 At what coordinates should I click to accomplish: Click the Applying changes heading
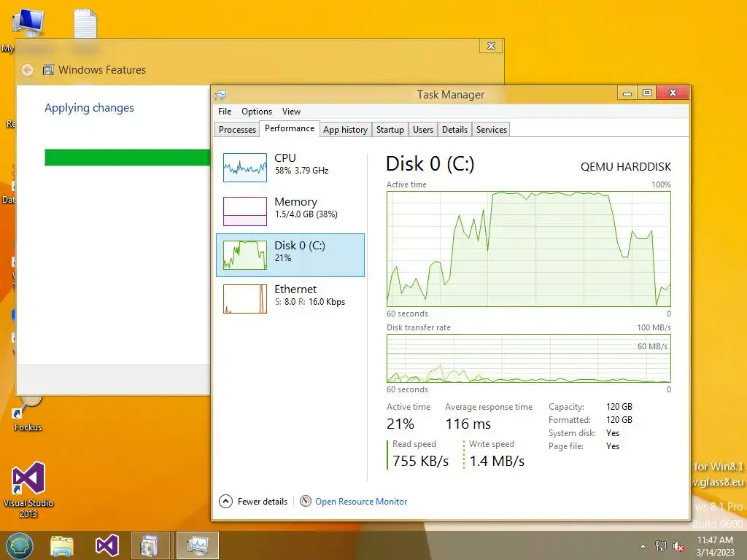click(x=89, y=108)
